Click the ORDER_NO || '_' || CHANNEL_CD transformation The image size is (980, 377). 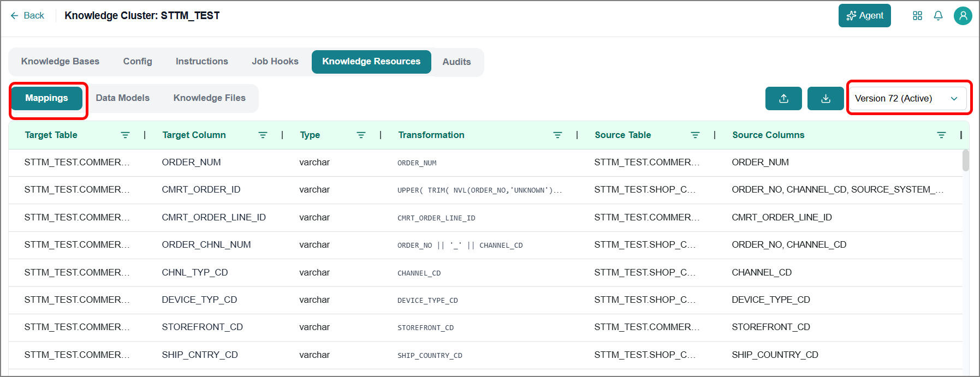tap(460, 246)
